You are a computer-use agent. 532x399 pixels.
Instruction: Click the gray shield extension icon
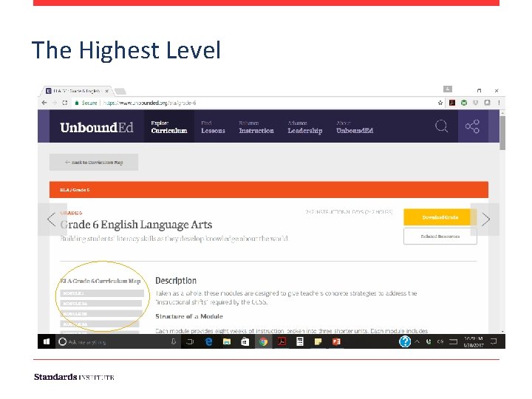[x=476, y=103]
